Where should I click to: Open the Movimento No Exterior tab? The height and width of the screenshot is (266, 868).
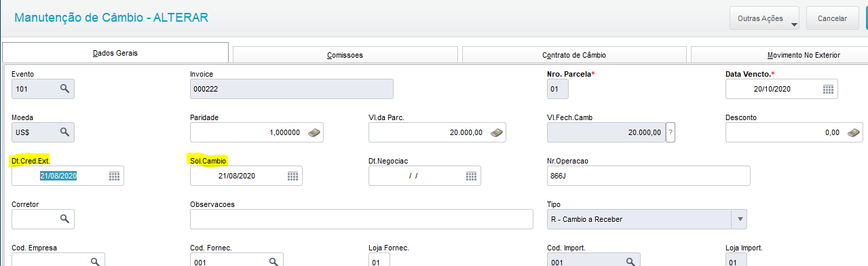(779, 55)
